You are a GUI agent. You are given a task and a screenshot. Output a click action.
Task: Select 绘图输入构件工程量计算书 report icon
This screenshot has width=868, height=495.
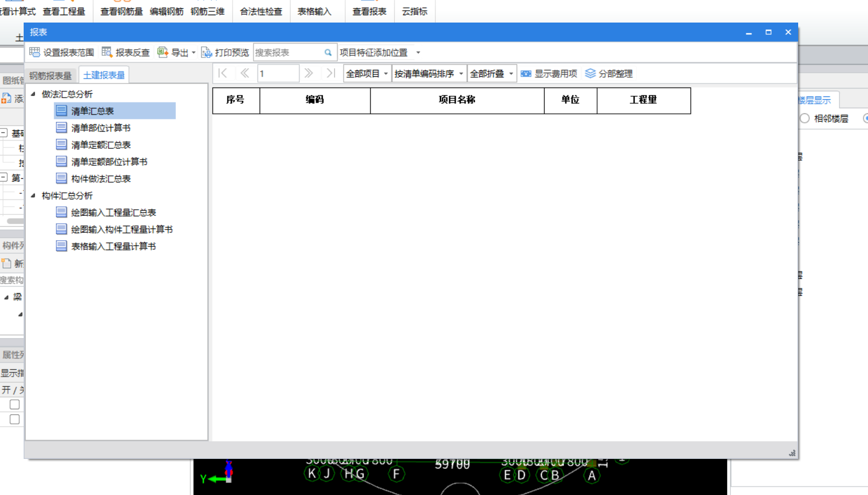tap(61, 229)
